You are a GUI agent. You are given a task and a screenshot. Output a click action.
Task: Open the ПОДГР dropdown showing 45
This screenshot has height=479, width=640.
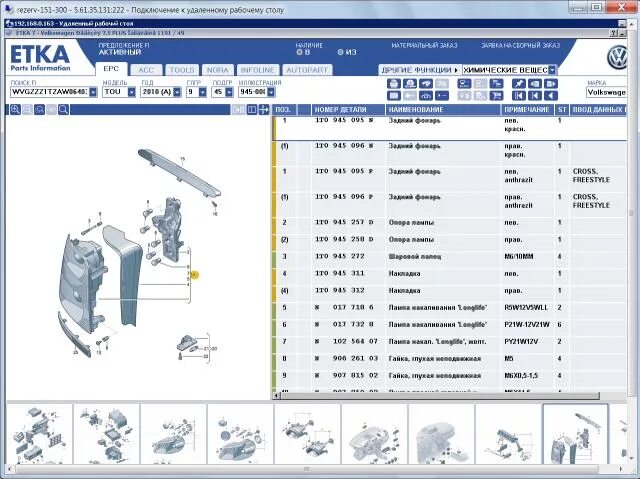[229, 92]
